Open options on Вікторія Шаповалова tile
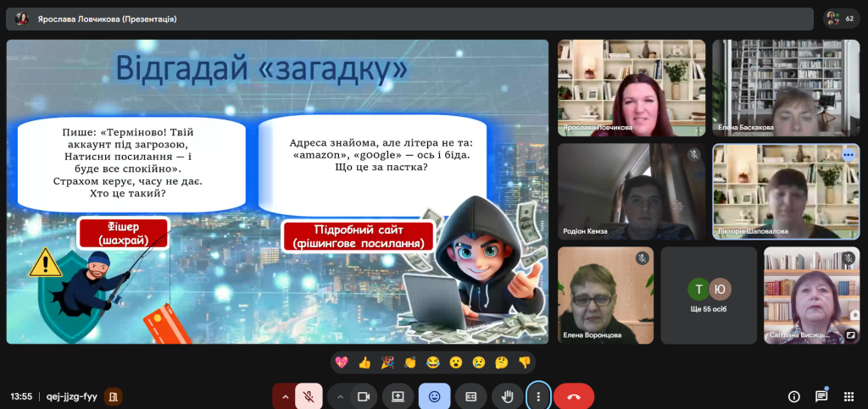The width and height of the screenshot is (868, 409). (849, 155)
